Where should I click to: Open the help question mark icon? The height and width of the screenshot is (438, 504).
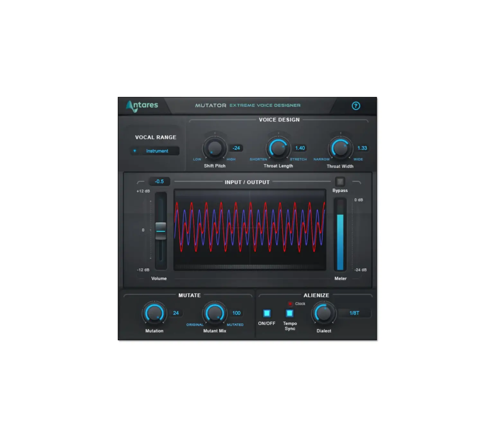point(356,106)
